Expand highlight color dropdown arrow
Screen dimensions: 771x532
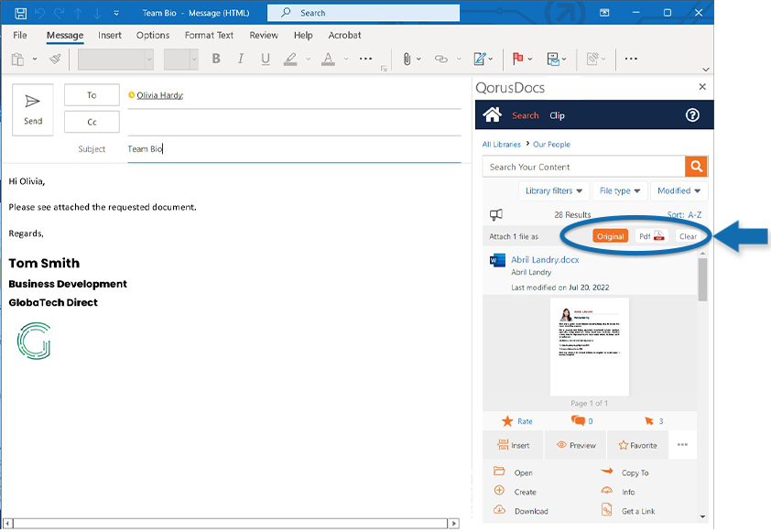[x=309, y=59]
